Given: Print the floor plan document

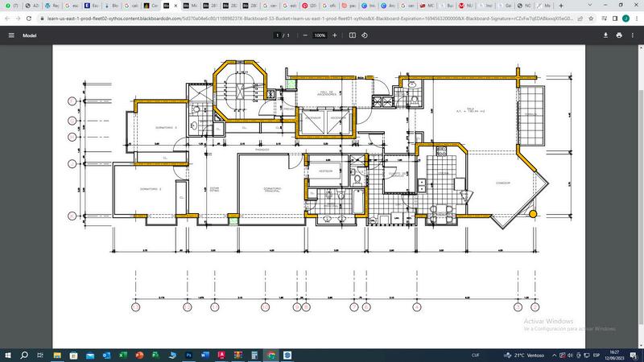Looking at the screenshot, I should pyautogui.click(x=619, y=35).
